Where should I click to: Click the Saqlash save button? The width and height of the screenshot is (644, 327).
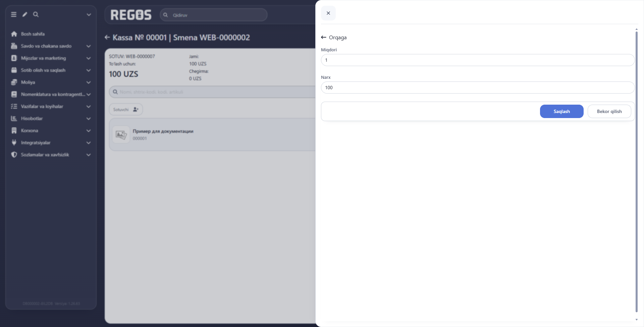(561, 111)
